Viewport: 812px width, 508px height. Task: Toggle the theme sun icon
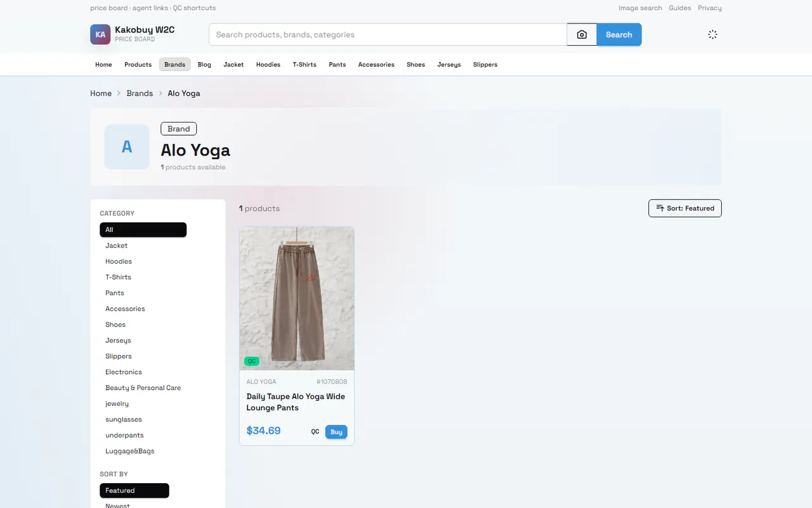[x=712, y=34]
